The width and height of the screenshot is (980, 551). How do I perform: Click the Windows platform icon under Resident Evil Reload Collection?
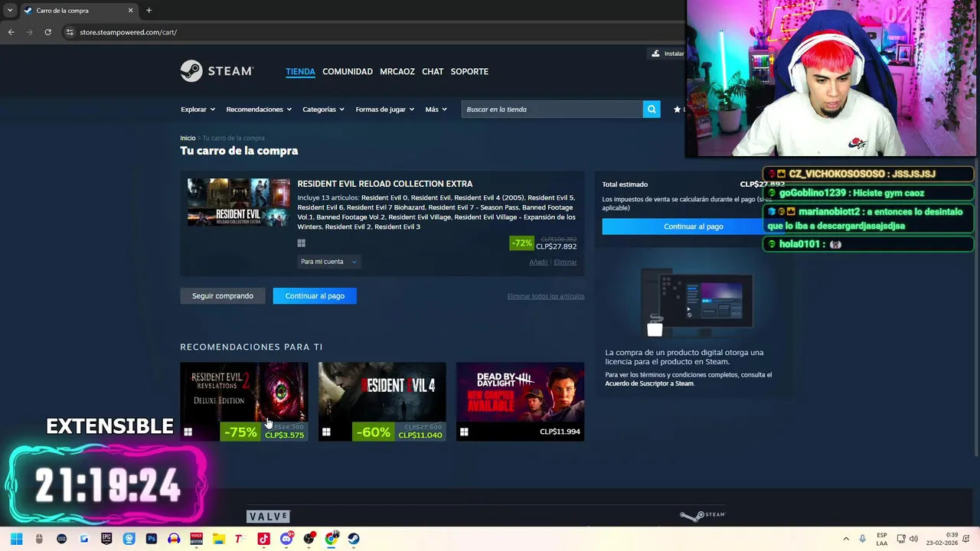[x=301, y=243]
